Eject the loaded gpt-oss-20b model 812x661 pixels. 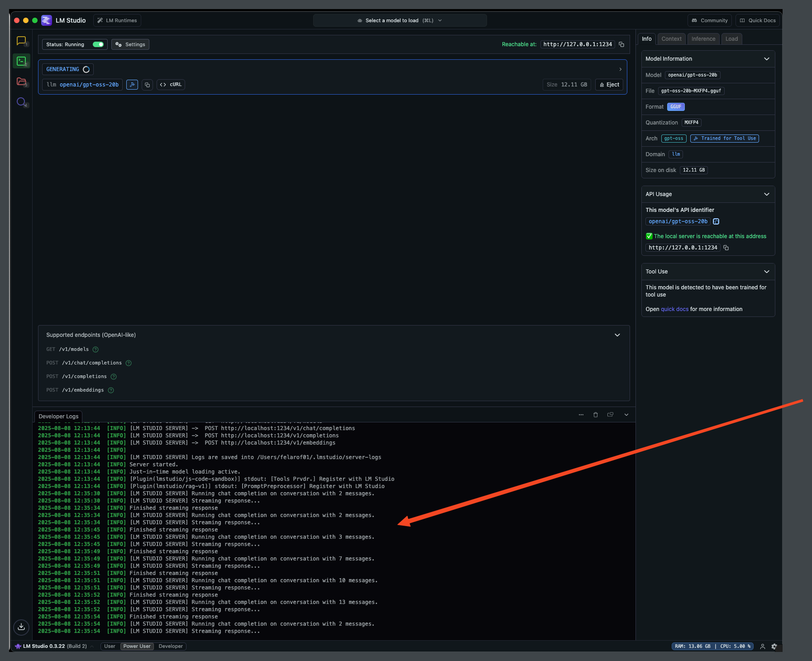pyautogui.click(x=609, y=85)
